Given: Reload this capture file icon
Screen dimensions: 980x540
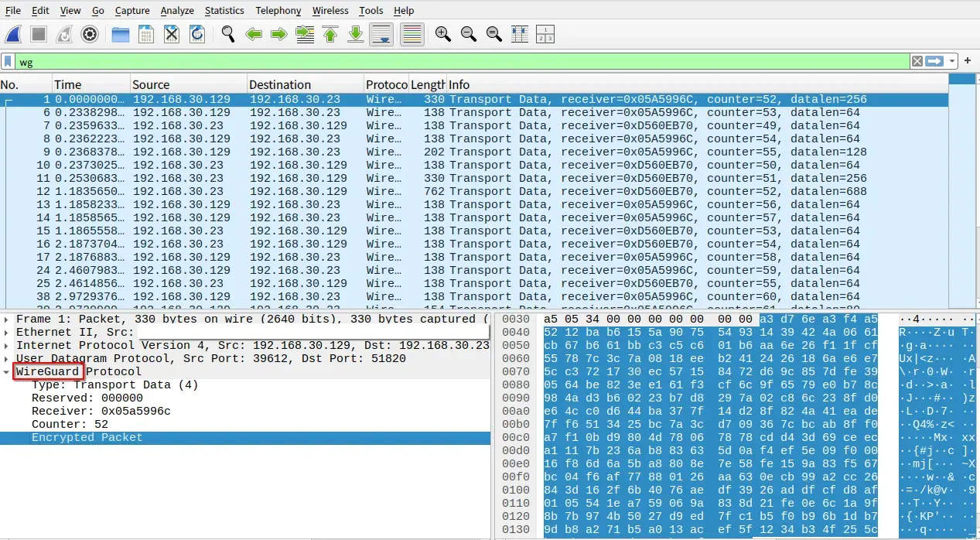Looking at the screenshot, I should [197, 34].
